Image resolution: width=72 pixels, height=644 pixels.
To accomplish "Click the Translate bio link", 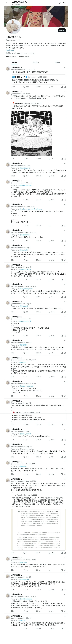I will coord(10,50).
